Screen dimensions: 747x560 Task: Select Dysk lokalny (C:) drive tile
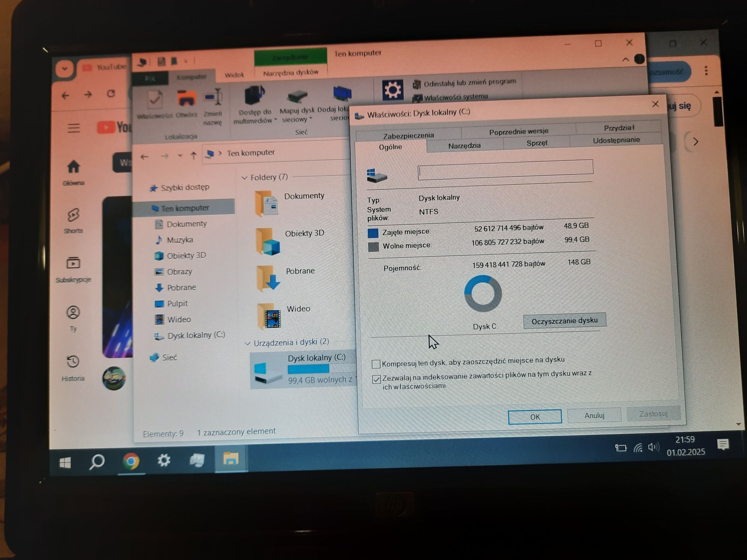click(303, 370)
